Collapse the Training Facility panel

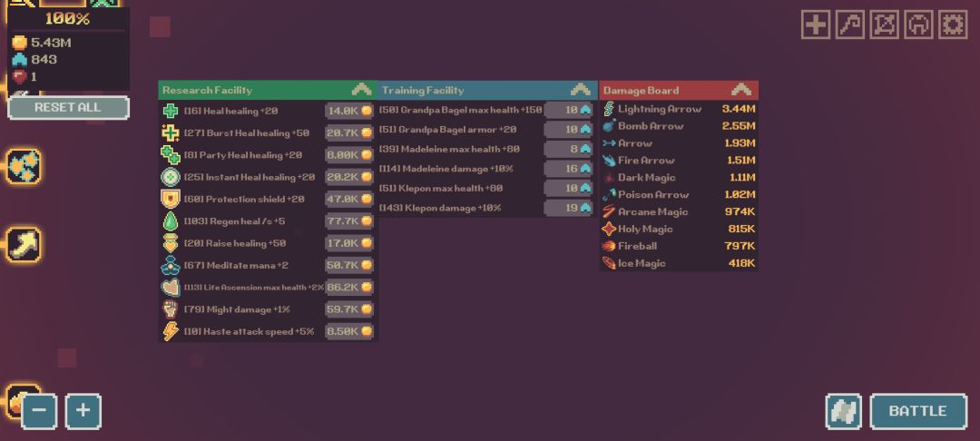click(581, 90)
